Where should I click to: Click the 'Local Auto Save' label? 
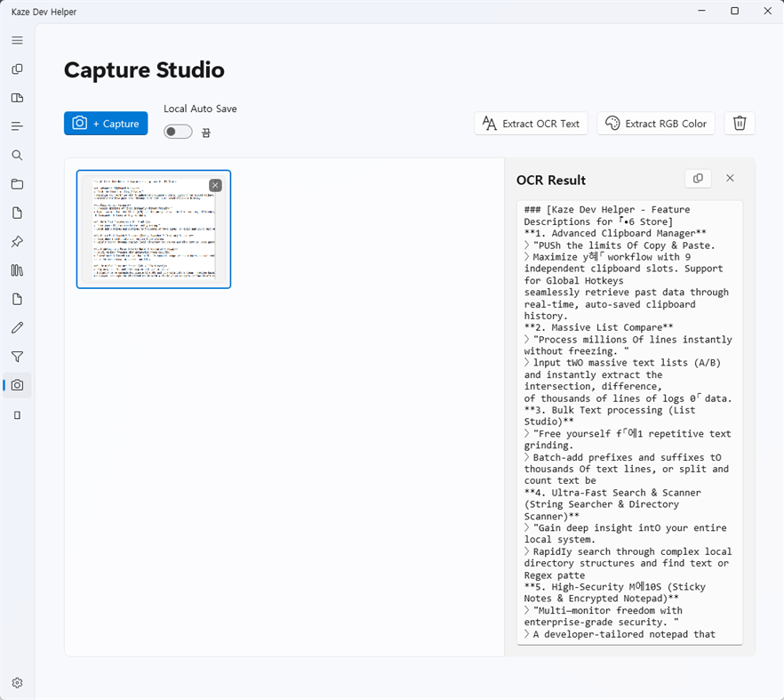(x=200, y=109)
